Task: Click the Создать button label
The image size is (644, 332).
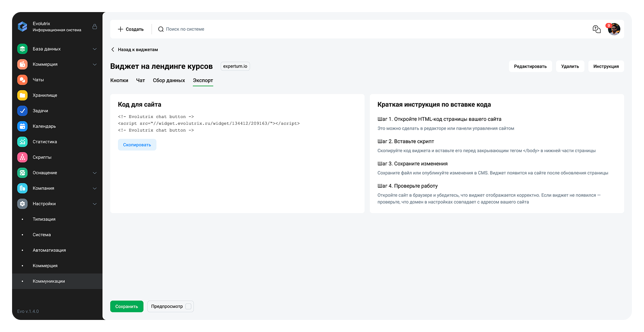Action: click(134, 29)
